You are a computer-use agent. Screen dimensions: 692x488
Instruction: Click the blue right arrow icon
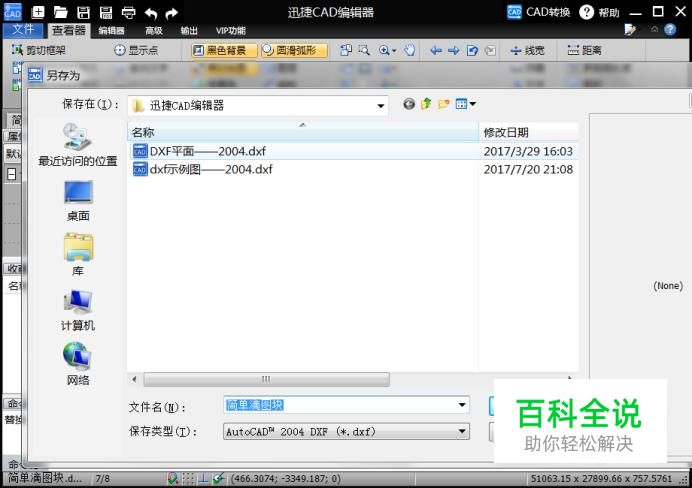(x=453, y=50)
